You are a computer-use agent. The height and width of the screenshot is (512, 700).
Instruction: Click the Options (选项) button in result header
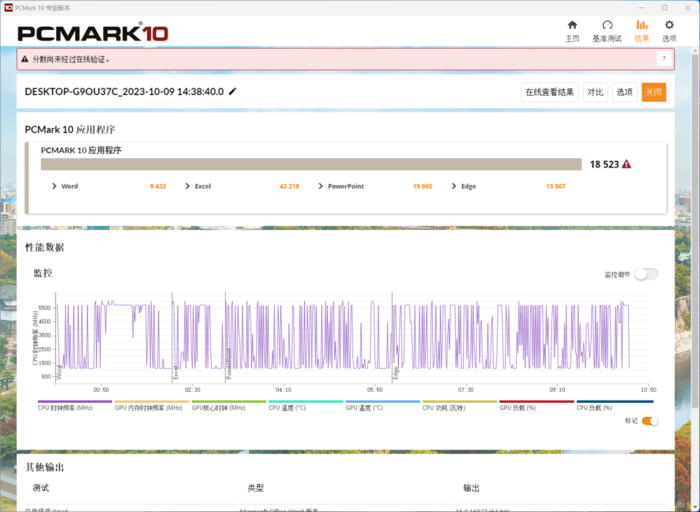point(624,92)
